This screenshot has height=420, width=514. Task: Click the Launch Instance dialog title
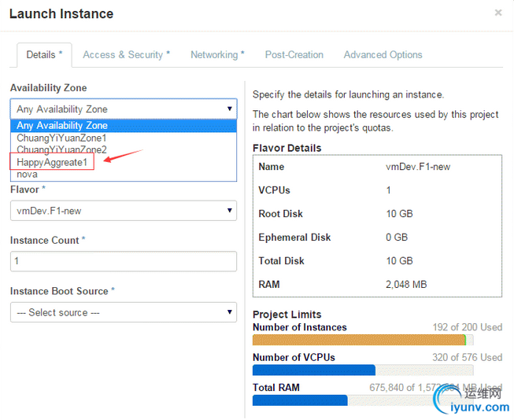61,14
